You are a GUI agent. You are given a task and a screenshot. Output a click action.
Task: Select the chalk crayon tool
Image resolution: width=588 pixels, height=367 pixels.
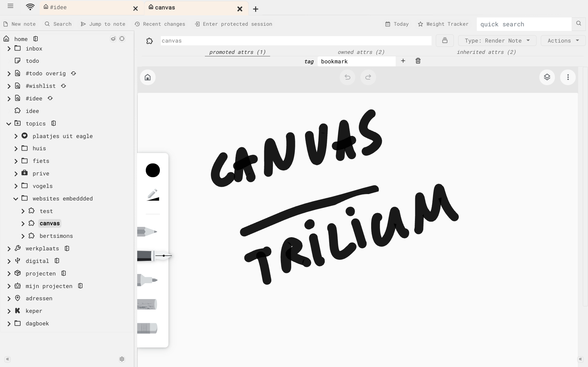pos(147,304)
